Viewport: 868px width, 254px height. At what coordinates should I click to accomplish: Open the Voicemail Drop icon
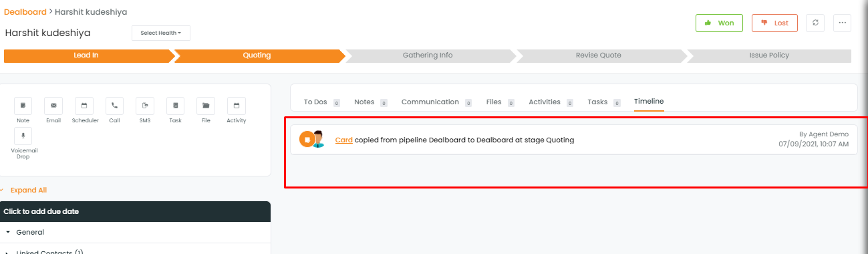(23, 136)
